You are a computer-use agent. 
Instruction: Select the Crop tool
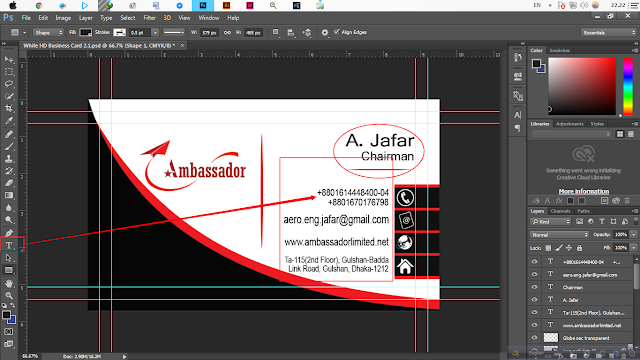pyautogui.click(x=9, y=109)
